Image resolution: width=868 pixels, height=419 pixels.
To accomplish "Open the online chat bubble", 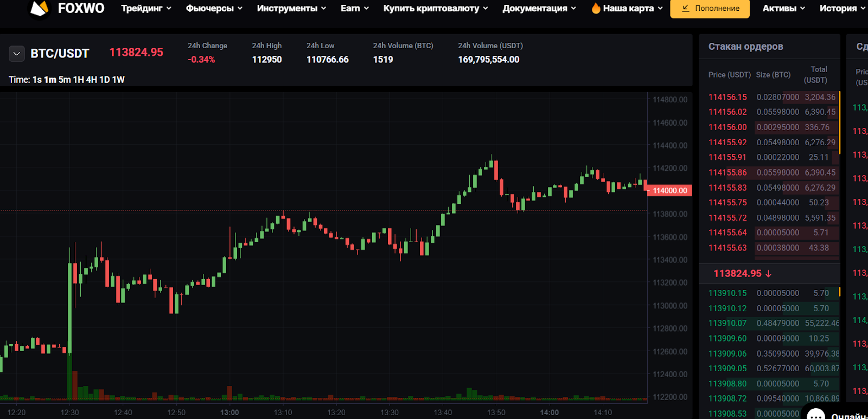I will tap(816, 415).
